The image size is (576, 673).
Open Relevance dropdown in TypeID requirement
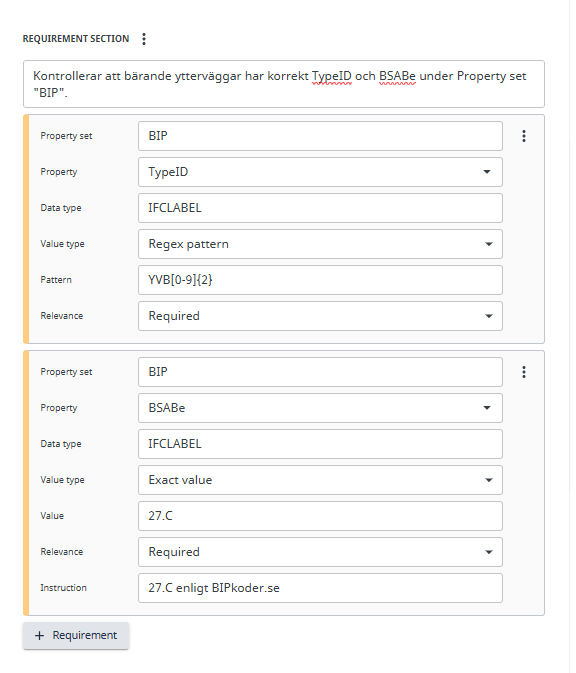(x=320, y=316)
